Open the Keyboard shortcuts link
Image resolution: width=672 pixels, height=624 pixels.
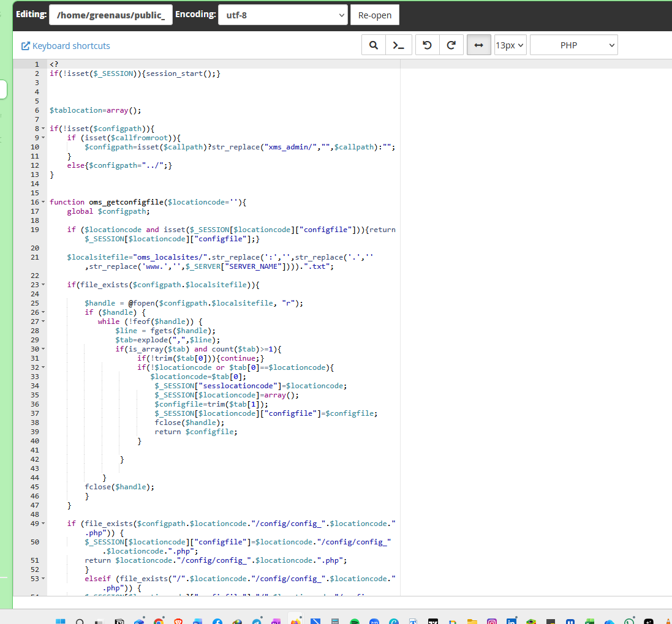tap(66, 46)
